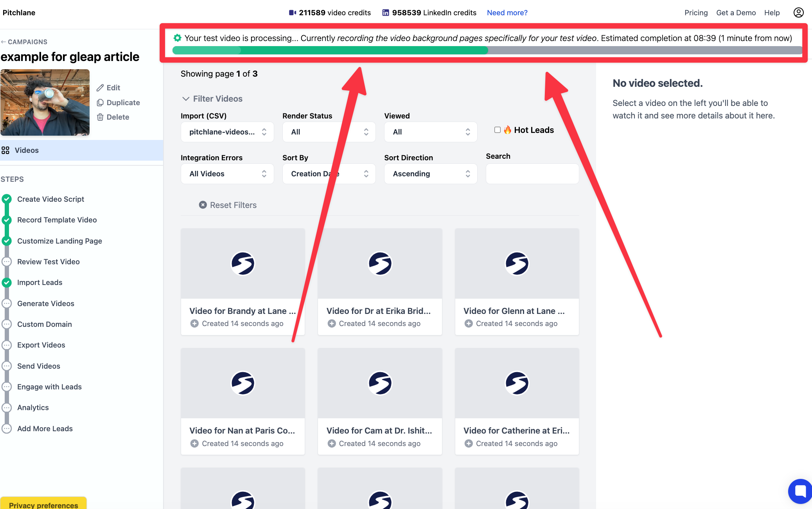This screenshot has width=812, height=509.
Task: Click the Search input field
Action: pos(532,174)
